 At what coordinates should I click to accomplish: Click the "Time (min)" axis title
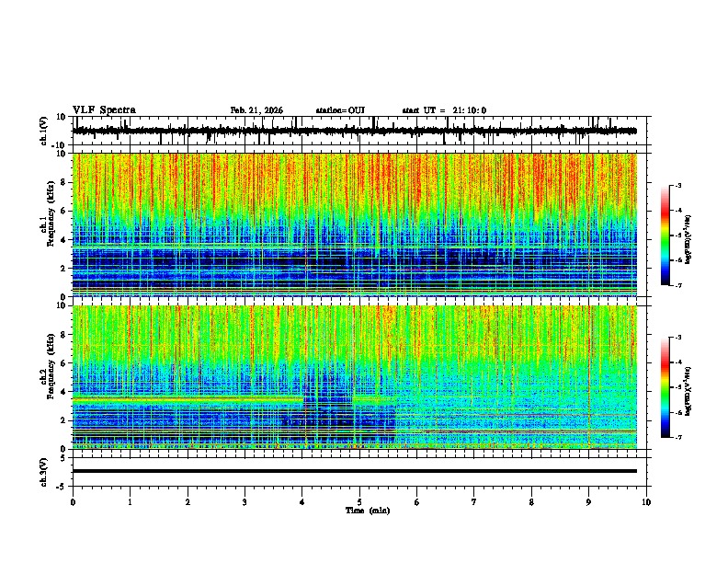(x=368, y=511)
